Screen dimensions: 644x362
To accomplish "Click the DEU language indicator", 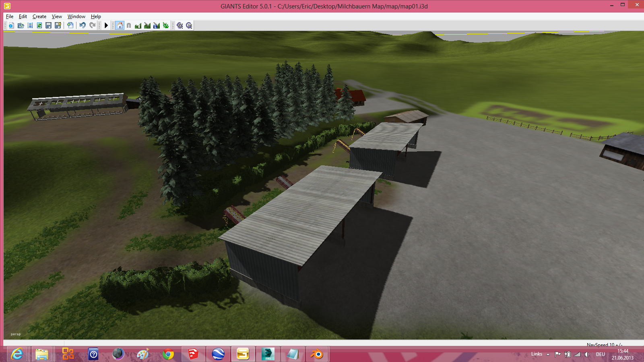I will [x=601, y=354].
